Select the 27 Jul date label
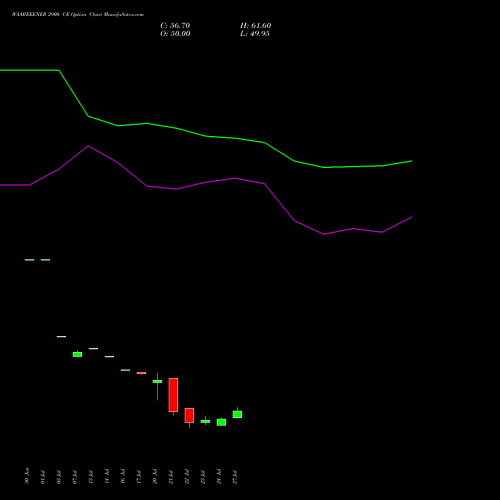The width and height of the screenshot is (500, 500). tap(235, 477)
